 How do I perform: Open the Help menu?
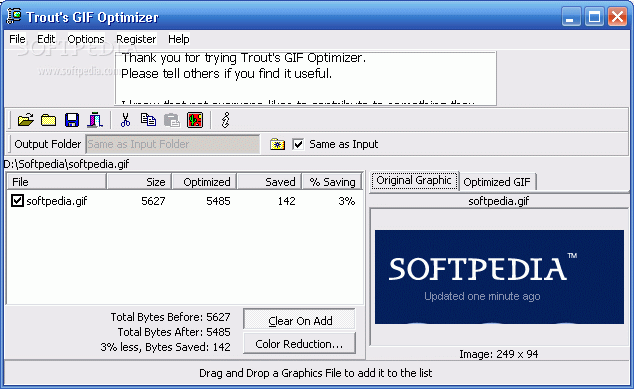[179, 39]
